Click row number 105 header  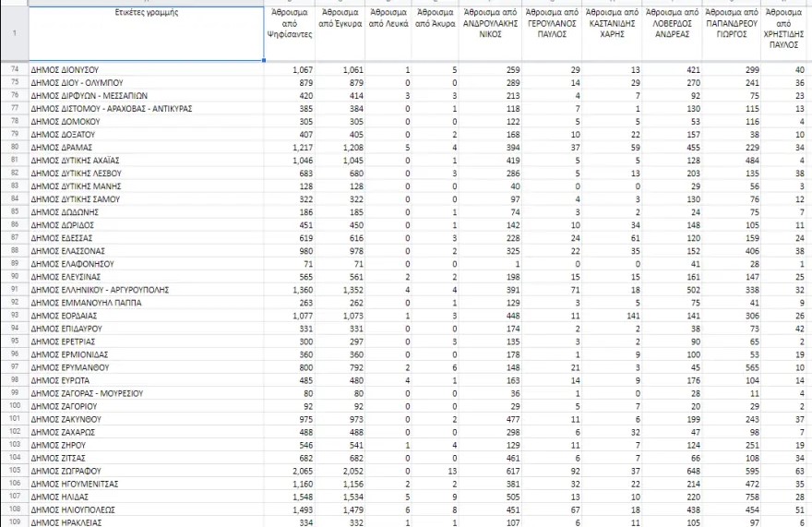(14, 470)
